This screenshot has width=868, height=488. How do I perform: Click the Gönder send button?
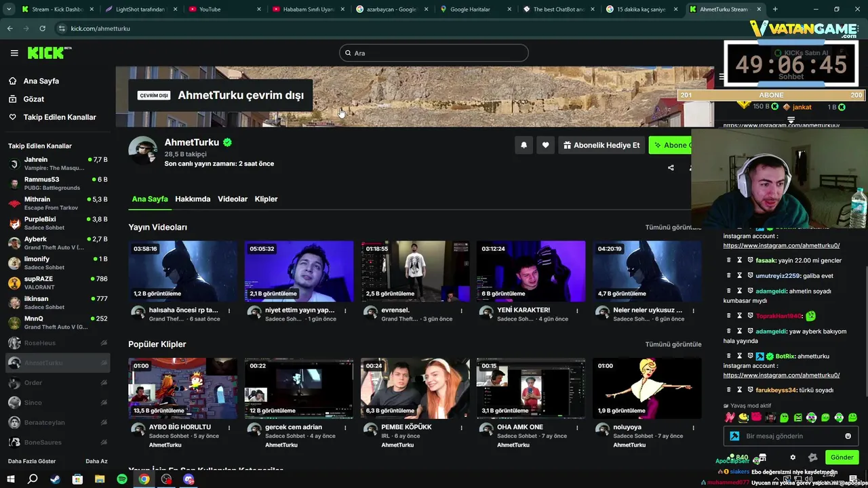[x=842, y=457]
